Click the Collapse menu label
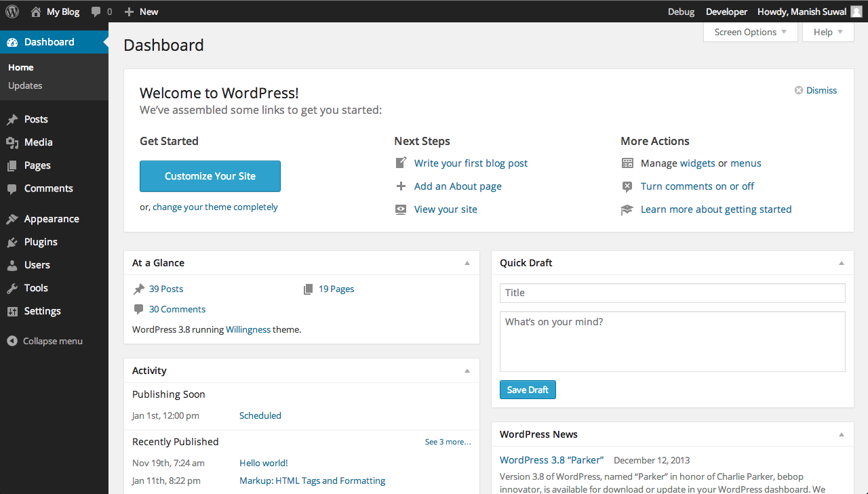 click(53, 341)
